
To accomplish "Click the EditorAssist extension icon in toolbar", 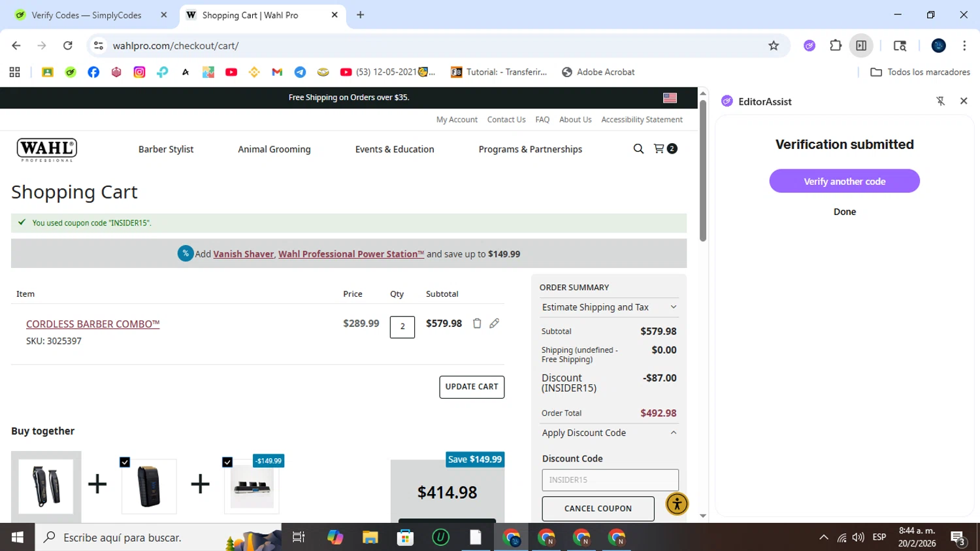I will pyautogui.click(x=809, y=46).
